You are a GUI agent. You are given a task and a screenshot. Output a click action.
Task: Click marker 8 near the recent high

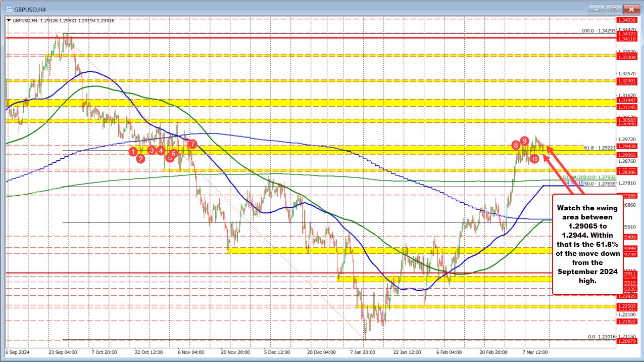tap(515, 146)
